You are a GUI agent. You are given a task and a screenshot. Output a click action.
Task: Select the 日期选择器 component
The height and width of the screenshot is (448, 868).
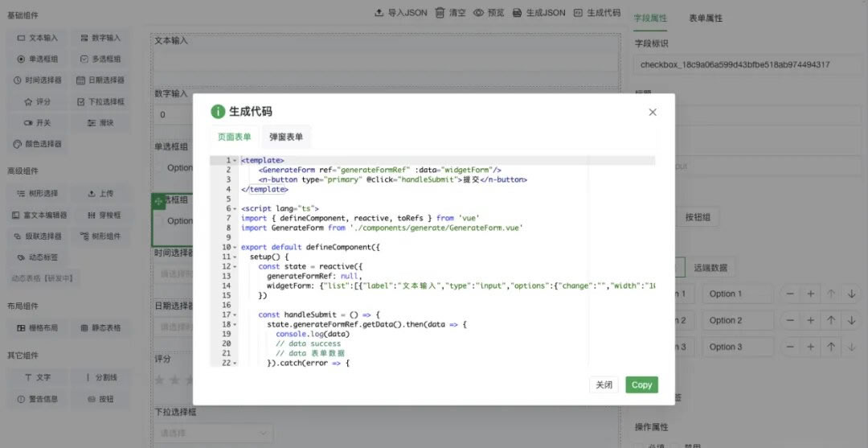click(100, 80)
